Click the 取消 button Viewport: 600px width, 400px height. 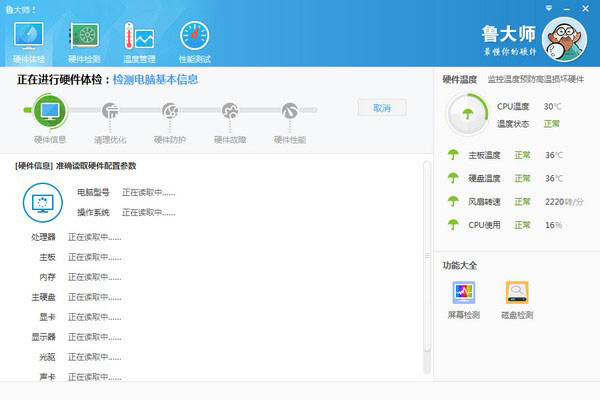point(382,107)
